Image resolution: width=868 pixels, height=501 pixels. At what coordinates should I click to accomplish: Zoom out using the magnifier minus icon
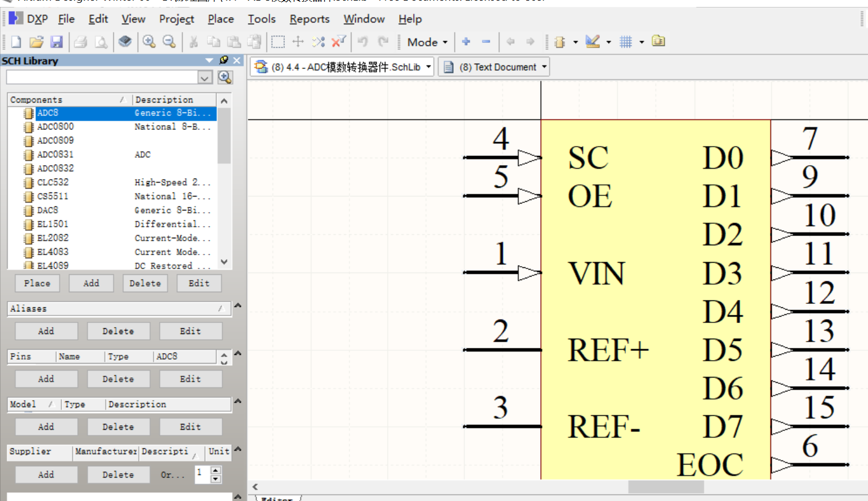169,42
